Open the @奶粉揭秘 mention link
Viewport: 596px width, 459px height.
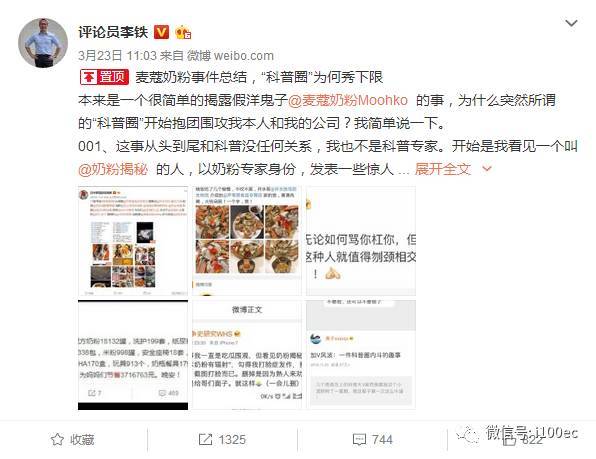tap(113, 169)
